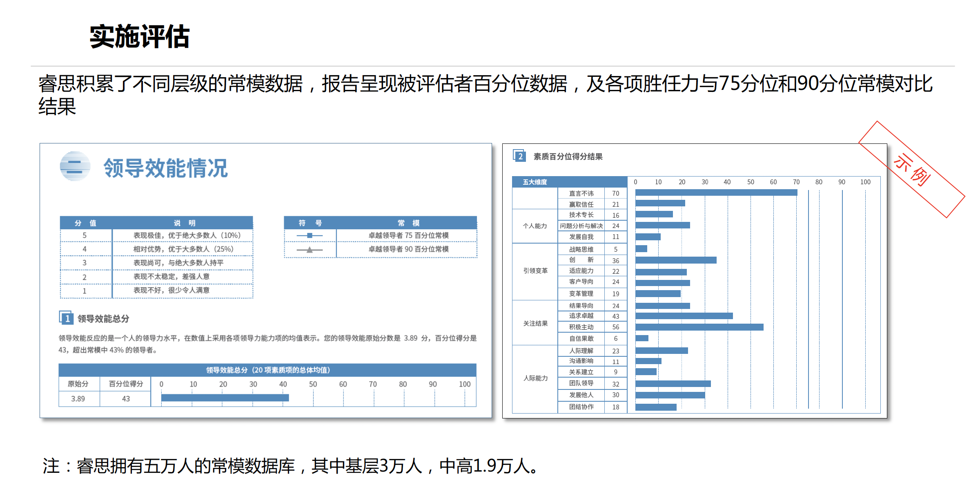Click the score 36 in the 创 新 row
Screen dimensions: 980x501
(616, 260)
